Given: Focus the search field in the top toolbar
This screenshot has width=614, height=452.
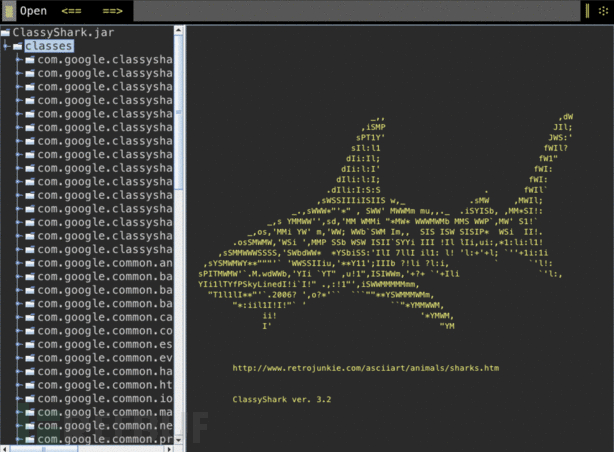Looking at the screenshot, I should coord(356,11).
